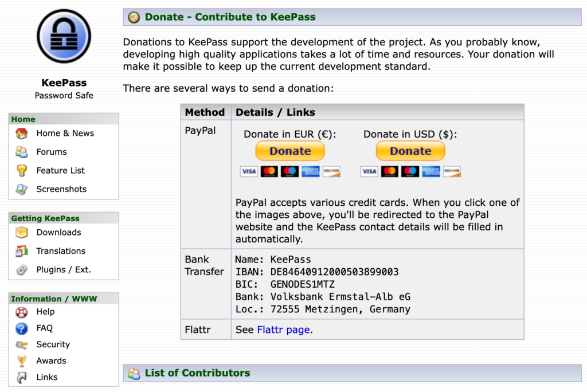Screen dimensions: 587x392
Task: Open the Translations link
Action: tap(61, 251)
